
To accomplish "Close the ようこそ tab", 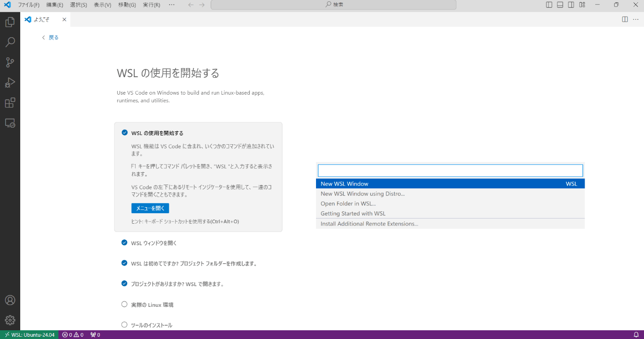I will [x=64, y=19].
